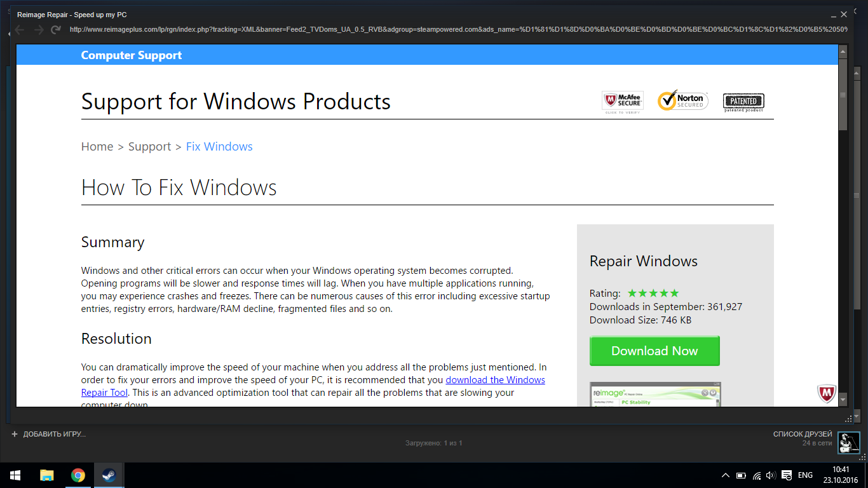
Task: Click the 'Resolution' heading
Action: [x=116, y=339]
